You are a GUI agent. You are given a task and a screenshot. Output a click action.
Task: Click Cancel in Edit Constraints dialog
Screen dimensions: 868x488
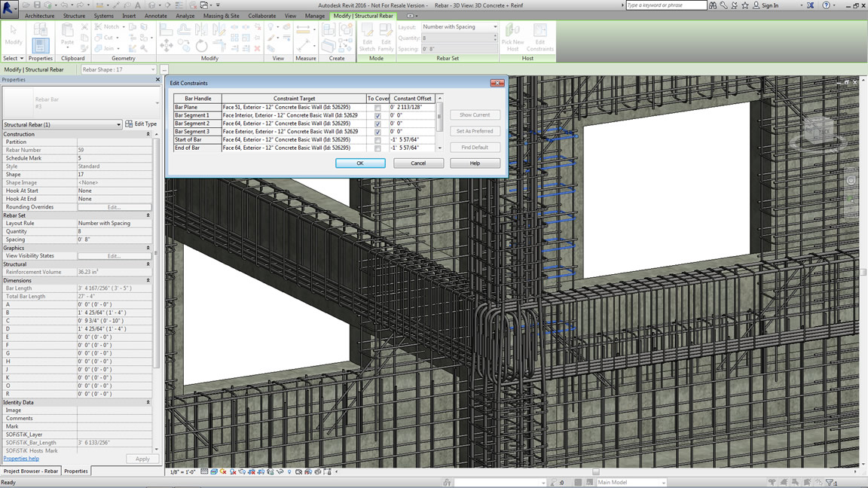pyautogui.click(x=418, y=163)
